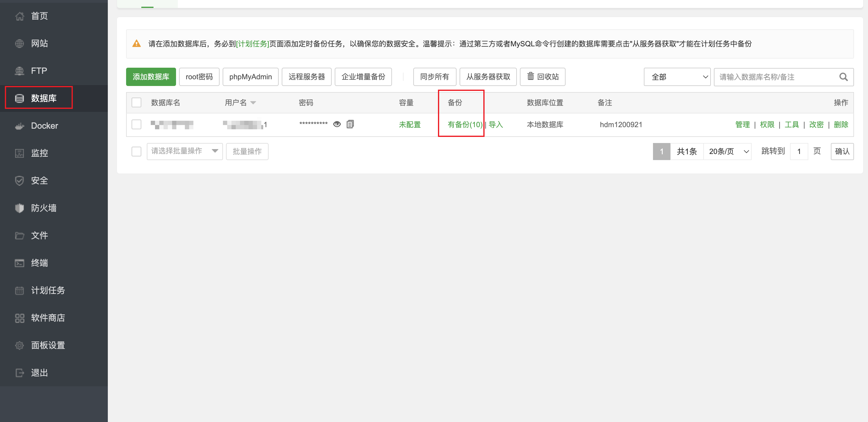Reveal the password with the eye icon
The image size is (868, 422).
click(x=337, y=124)
